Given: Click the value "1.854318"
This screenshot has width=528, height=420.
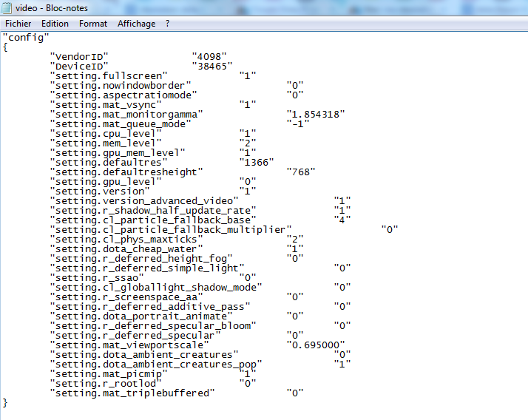Looking at the screenshot, I should pyautogui.click(x=316, y=115).
